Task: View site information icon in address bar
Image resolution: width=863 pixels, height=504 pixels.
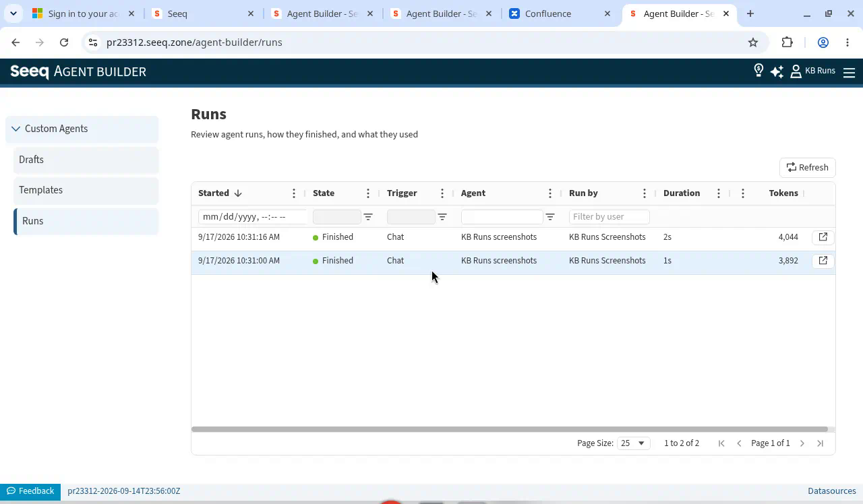Action: (x=93, y=42)
